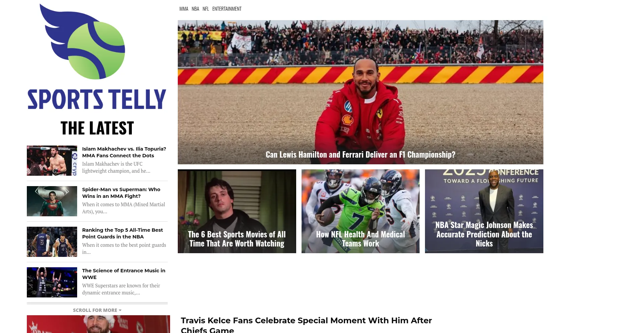Screen dimensions: 644x333
Task: Open Ranking the Top 5 Point Guards headline
Action: point(123,233)
